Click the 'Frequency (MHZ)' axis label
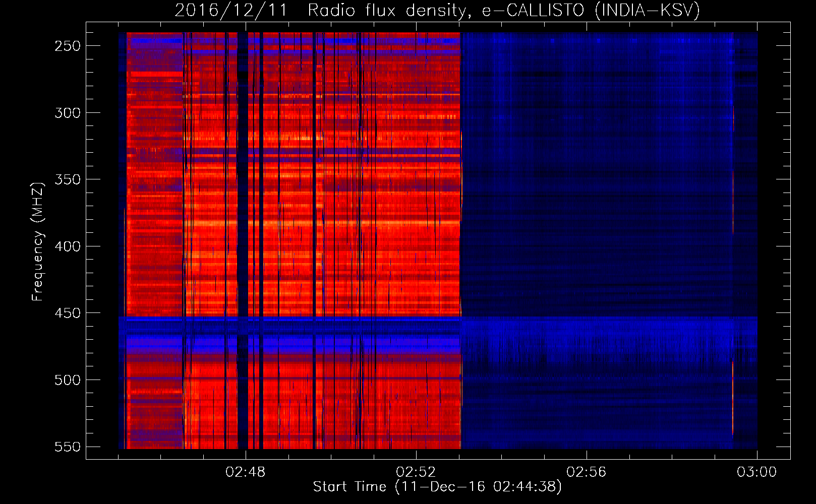This screenshot has width=816, height=504. [x=38, y=242]
